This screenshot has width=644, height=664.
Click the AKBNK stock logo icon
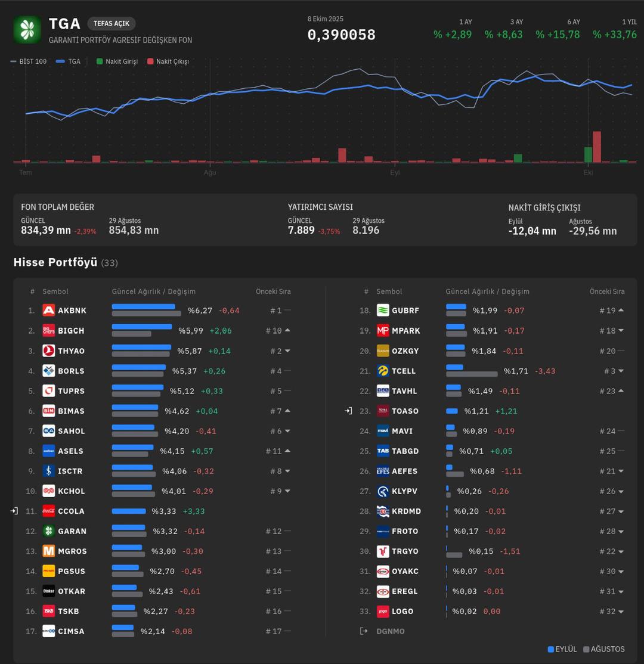[49, 311]
